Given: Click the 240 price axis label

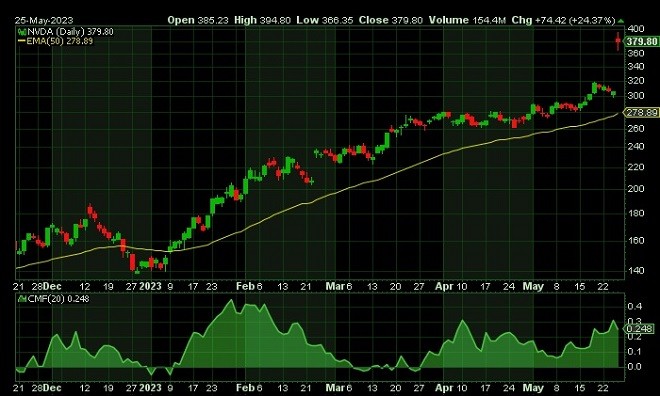Looking at the screenshot, I should [x=636, y=147].
